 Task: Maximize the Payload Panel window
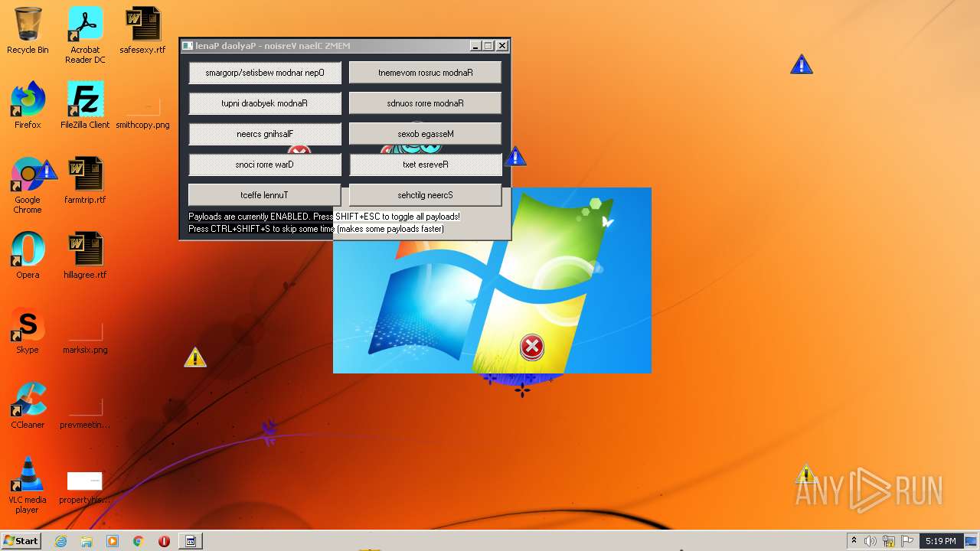point(488,46)
